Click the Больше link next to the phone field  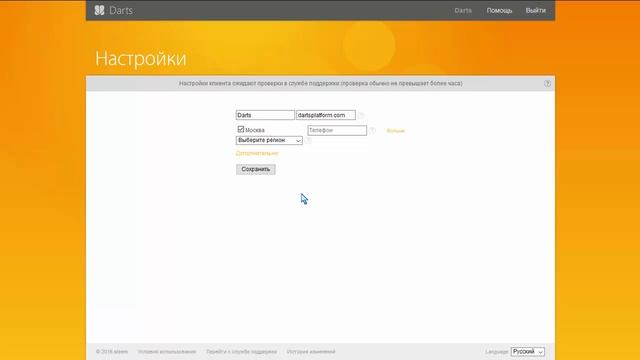(396, 131)
